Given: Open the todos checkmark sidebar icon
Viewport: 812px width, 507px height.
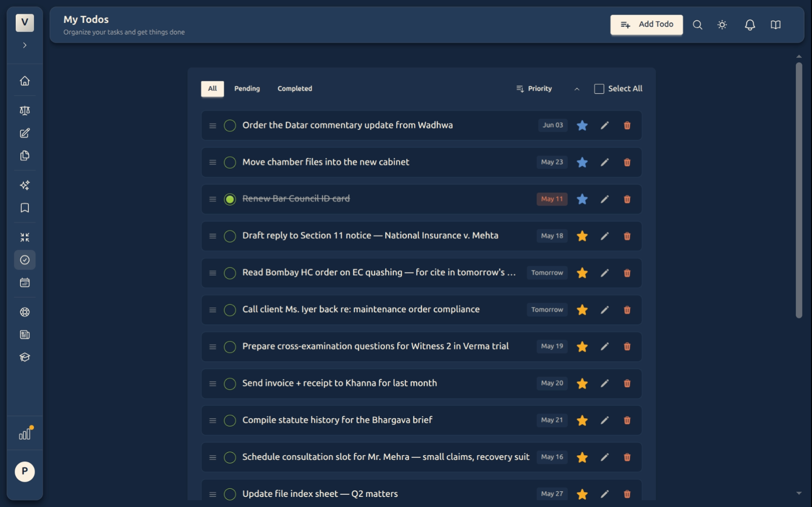Looking at the screenshot, I should (24, 260).
